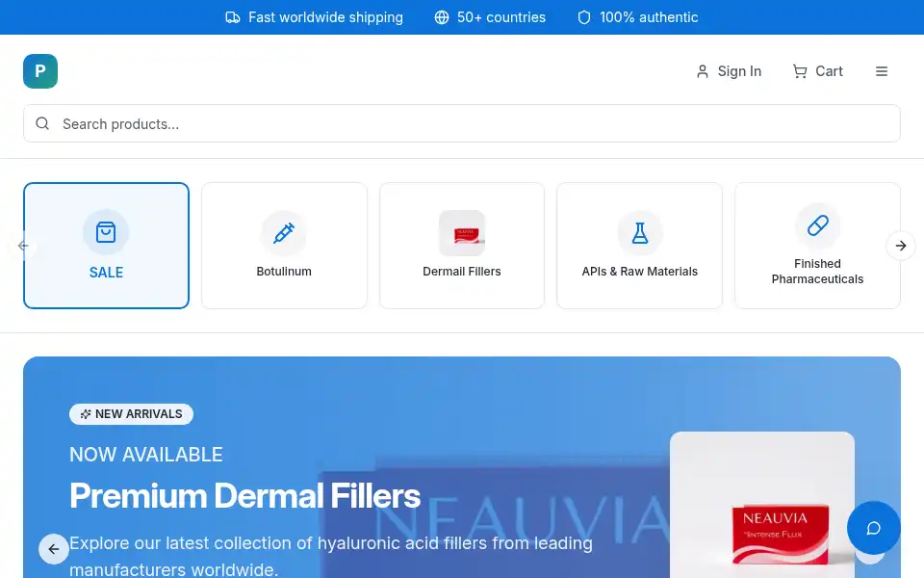The height and width of the screenshot is (578, 924).
Task: Click the P logo icon
Action: click(x=40, y=71)
